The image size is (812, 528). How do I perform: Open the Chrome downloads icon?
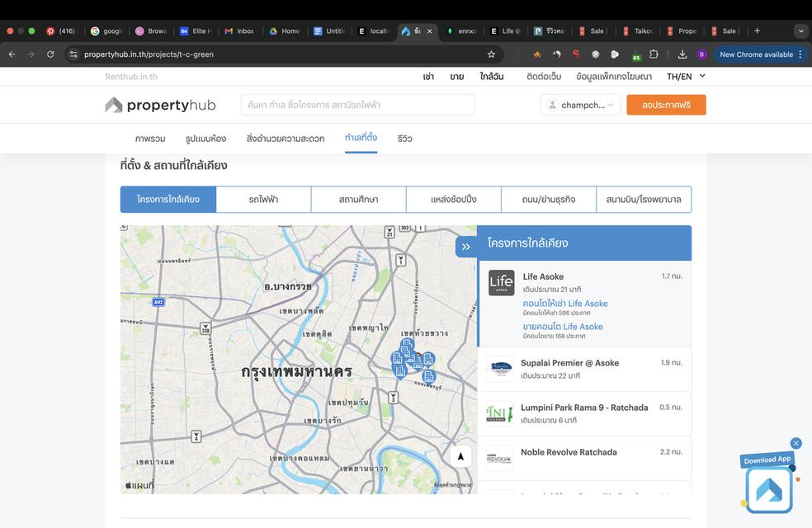tap(682, 54)
